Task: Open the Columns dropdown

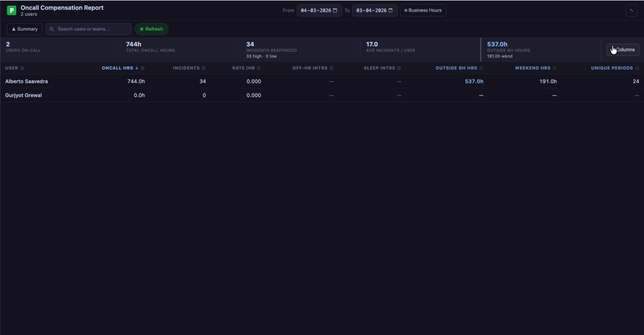Action: (x=622, y=49)
